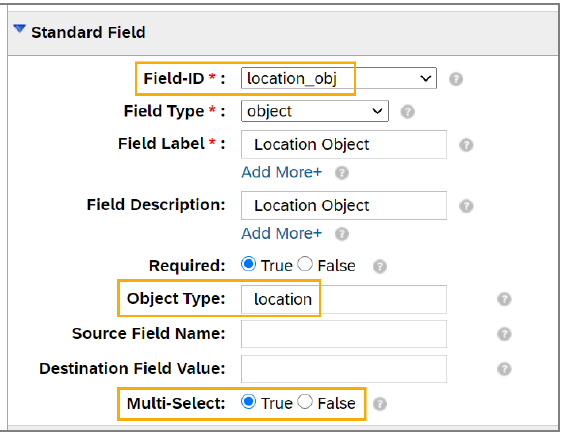Set Multi-Select to False
The height and width of the screenshot is (434, 561).
305,402
